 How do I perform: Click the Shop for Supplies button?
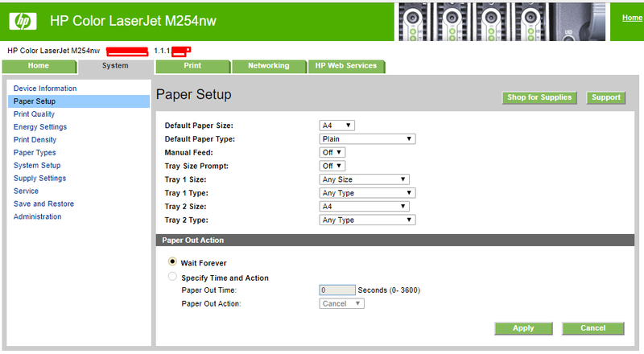pyautogui.click(x=539, y=97)
